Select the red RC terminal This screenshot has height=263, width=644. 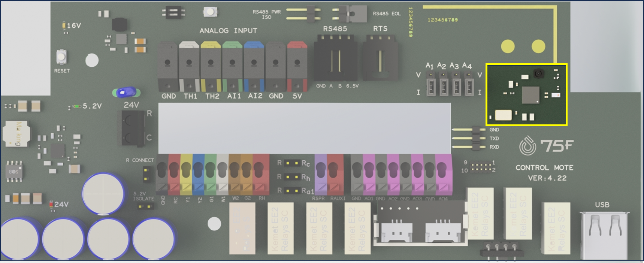click(174, 174)
